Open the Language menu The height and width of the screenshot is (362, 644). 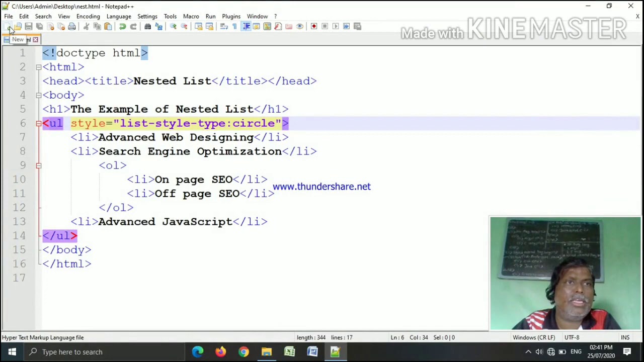click(x=119, y=16)
